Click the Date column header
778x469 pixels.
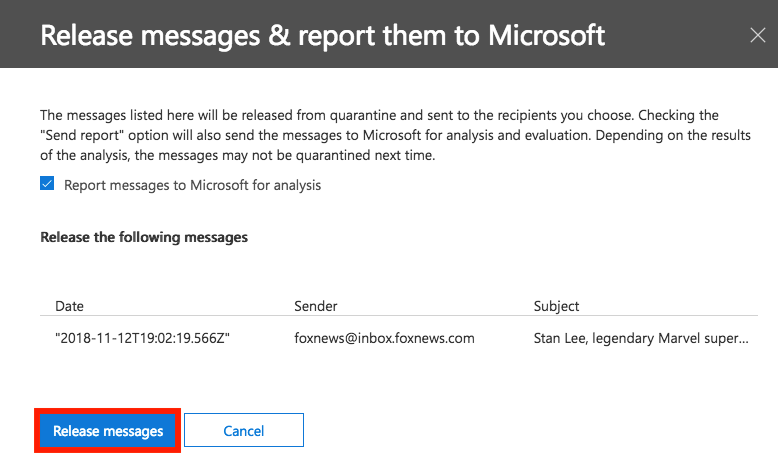click(x=69, y=306)
